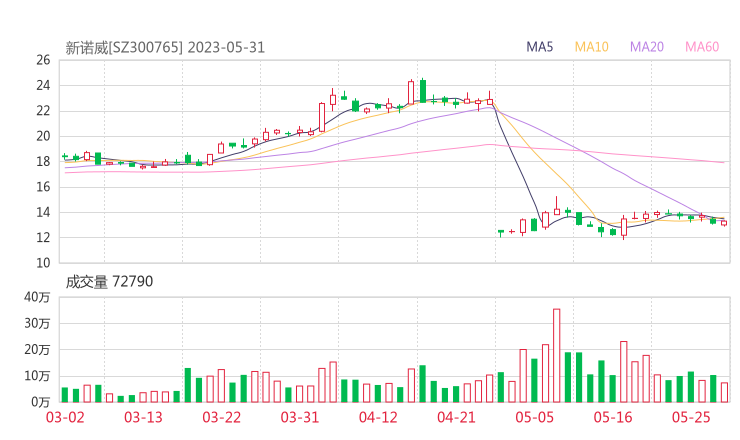Hide the MA20 line via its legend
This screenshot has width=740, height=440.
647,47
